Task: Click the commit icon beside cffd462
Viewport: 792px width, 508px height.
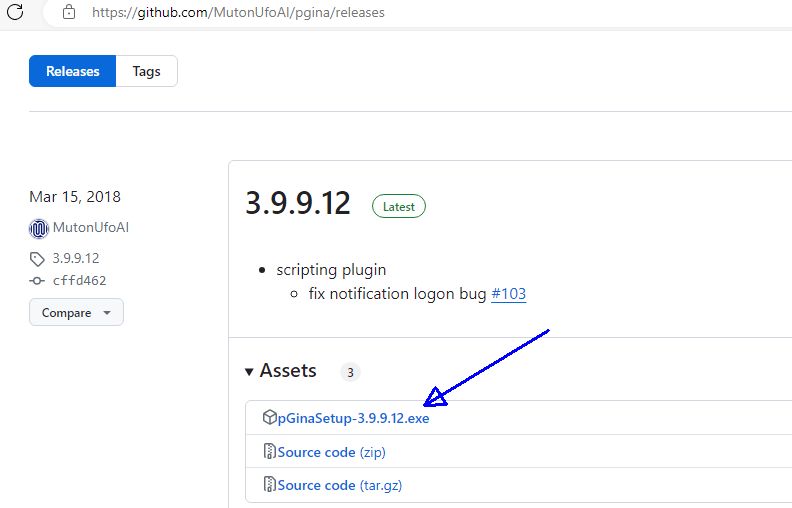Action: coord(38,281)
